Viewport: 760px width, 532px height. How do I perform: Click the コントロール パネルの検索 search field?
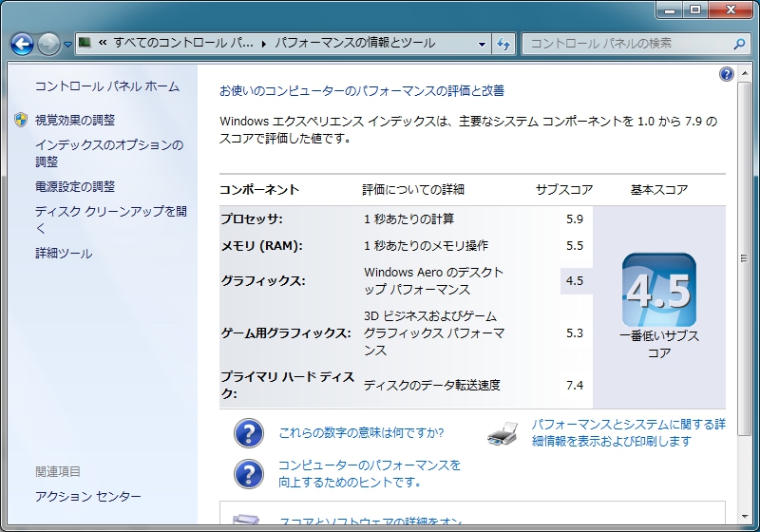coord(627,44)
